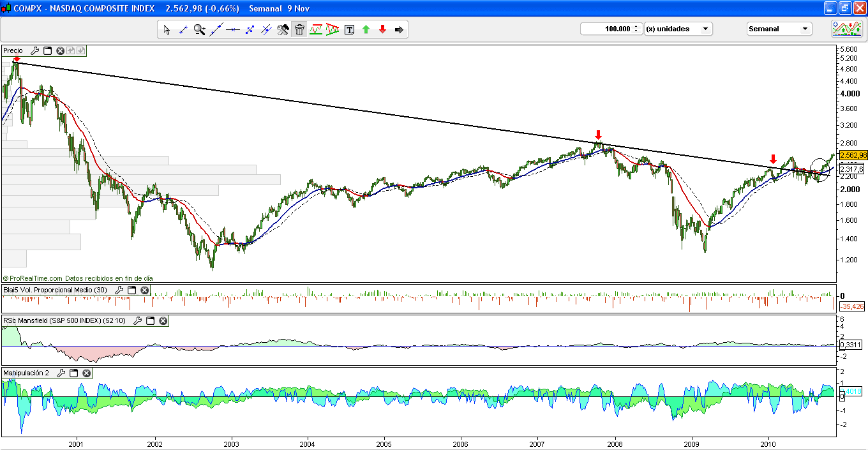Click the 100.000 units input field

pyautogui.click(x=606, y=29)
